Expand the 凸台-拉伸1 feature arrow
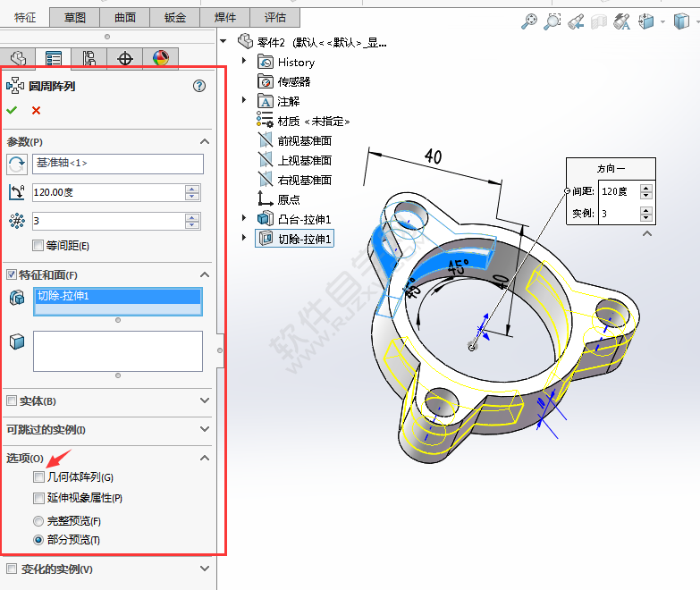The width and height of the screenshot is (700, 590). (x=244, y=218)
